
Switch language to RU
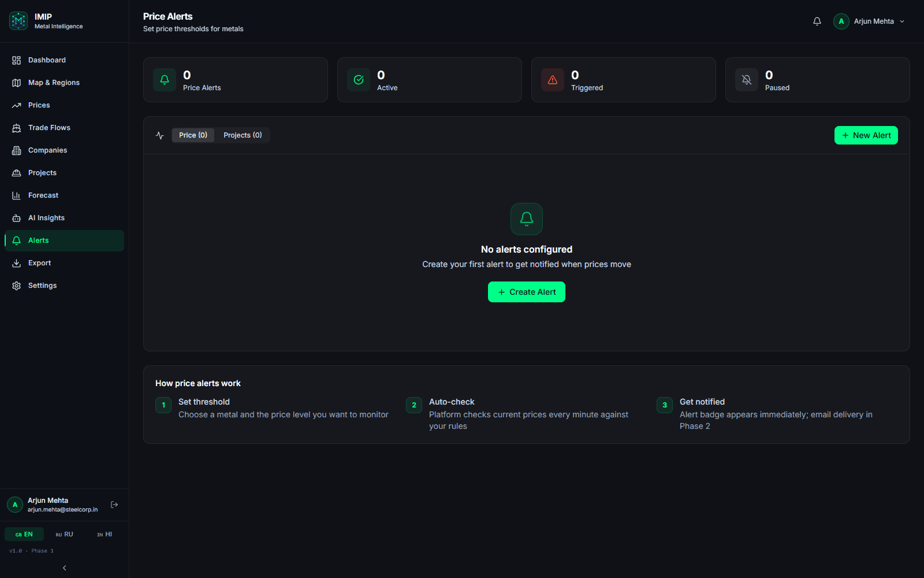64,534
